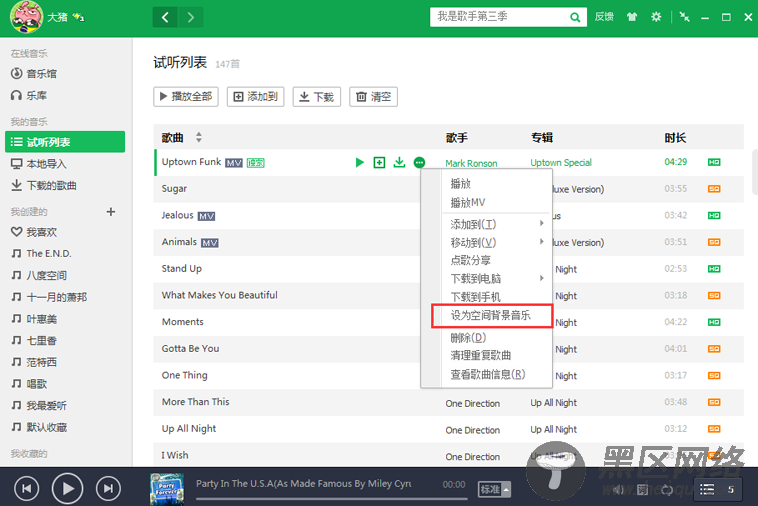Image resolution: width=758 pixels, height=506 pixels.
Task: Toggle the loop playback mode icon
Action: point(667,490)
